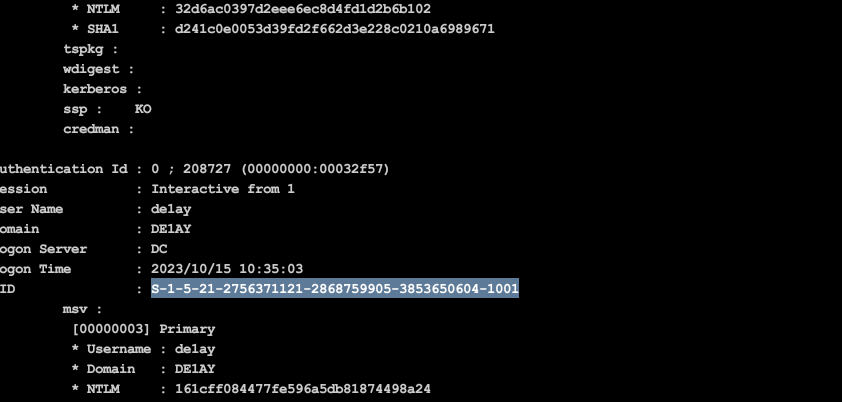
Task: Click the msv label line
Action: click(82, 309)
